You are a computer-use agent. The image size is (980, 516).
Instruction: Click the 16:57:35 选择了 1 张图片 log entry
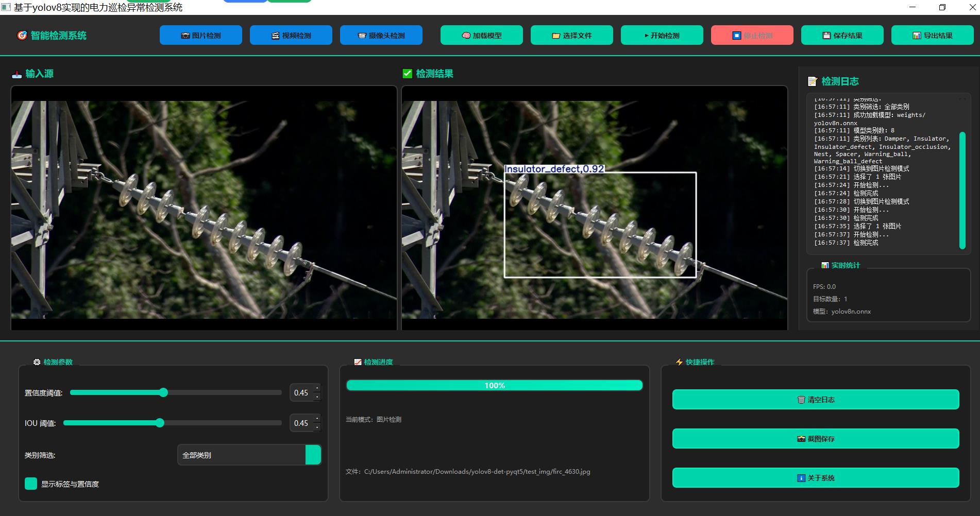857,227
